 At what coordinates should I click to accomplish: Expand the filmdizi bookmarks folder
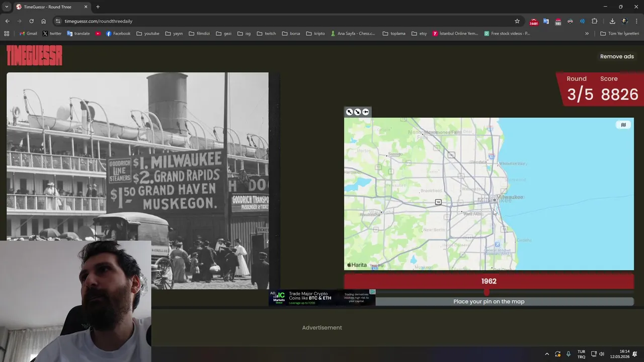click(199, 34)
